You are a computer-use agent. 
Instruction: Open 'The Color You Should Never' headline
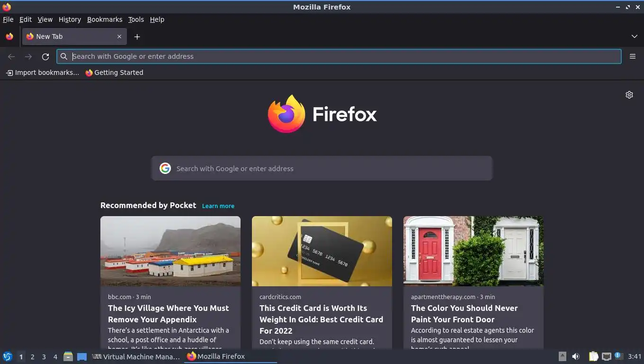[x=465, y=308]
